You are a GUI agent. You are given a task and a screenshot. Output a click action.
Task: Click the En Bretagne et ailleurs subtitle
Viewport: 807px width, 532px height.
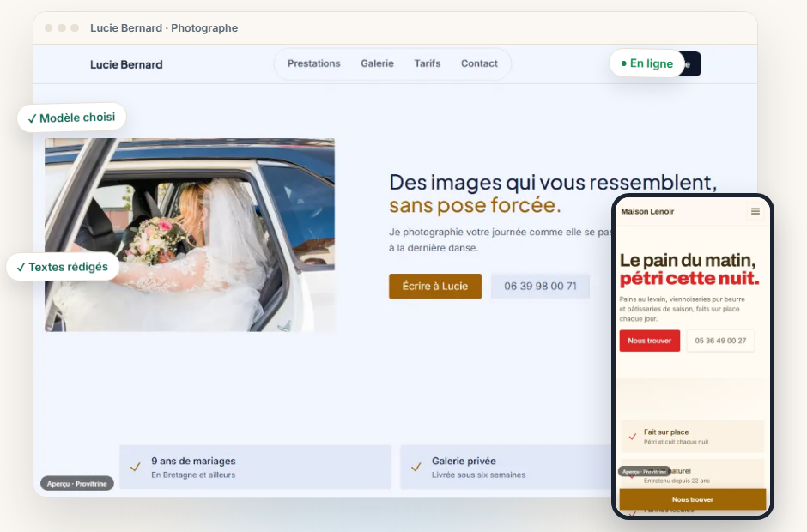point(193,475)
